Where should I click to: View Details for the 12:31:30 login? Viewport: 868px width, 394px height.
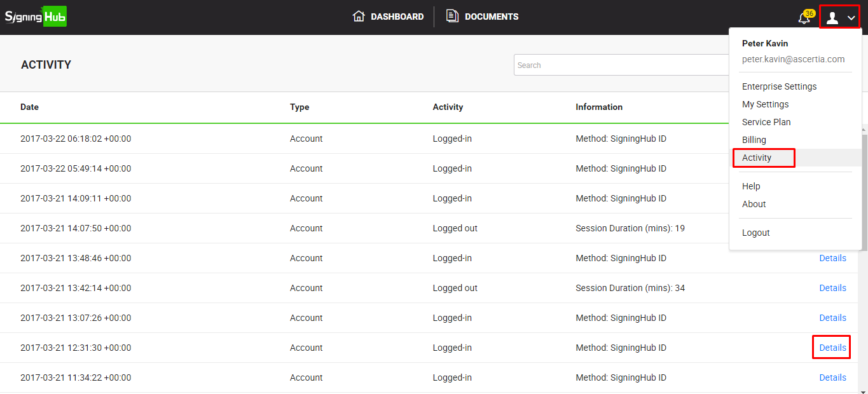[x=832, y=348]
